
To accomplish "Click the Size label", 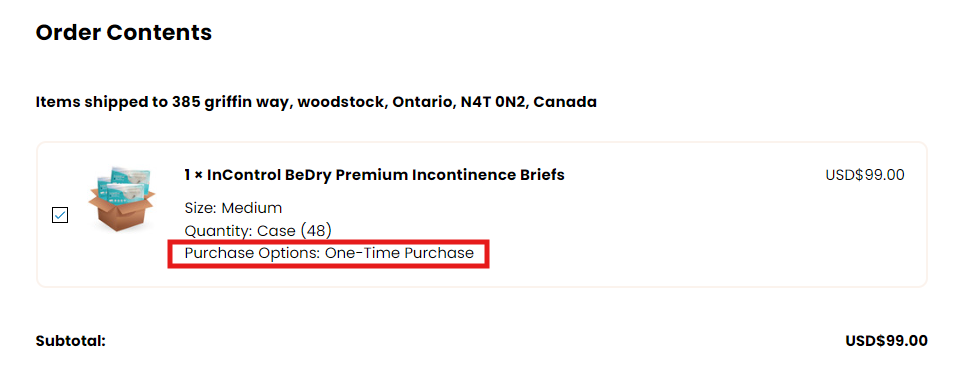I will (201, 208).
